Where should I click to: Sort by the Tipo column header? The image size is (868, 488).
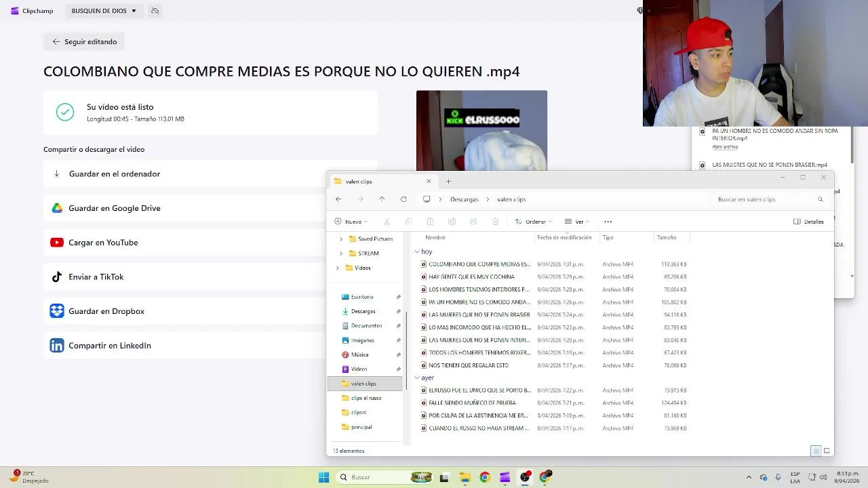pyautogui.click(x=608, y=237)
